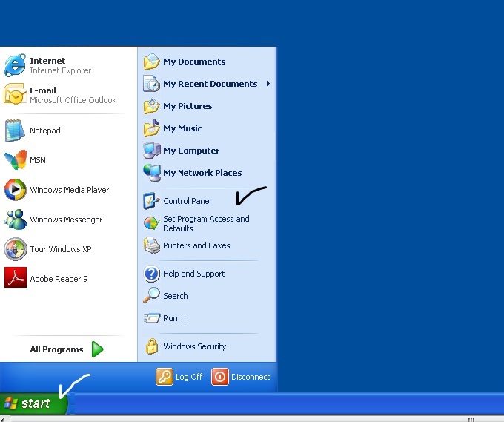Click the 'MSN' label text
The image size is (504, 422).
pos(38,160)
